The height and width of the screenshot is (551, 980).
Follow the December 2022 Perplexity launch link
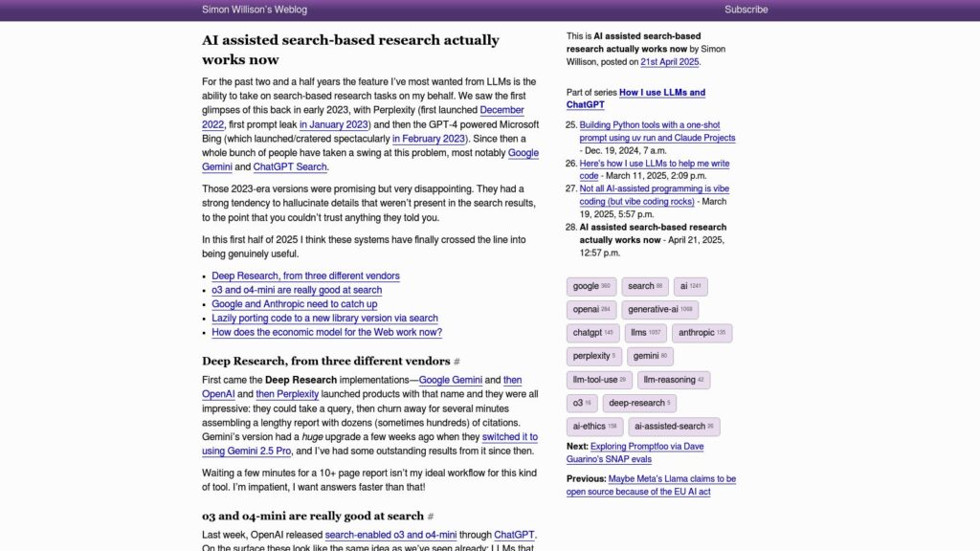[363, 118]
